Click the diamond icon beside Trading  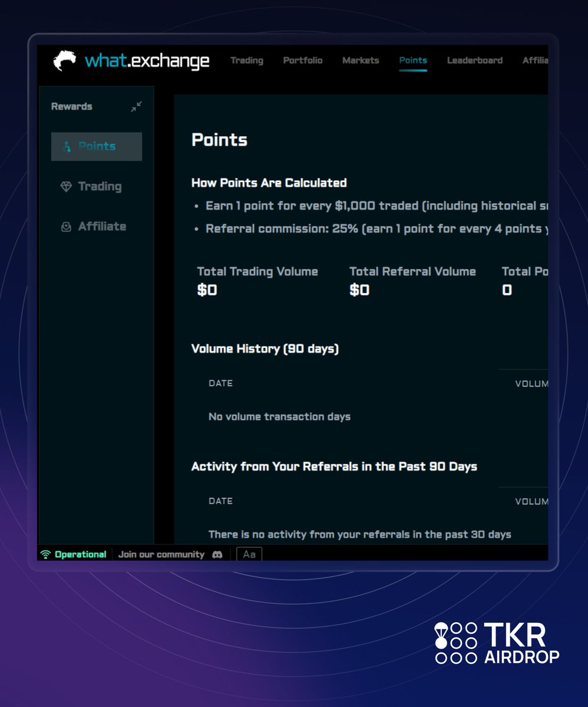[66, 187]
